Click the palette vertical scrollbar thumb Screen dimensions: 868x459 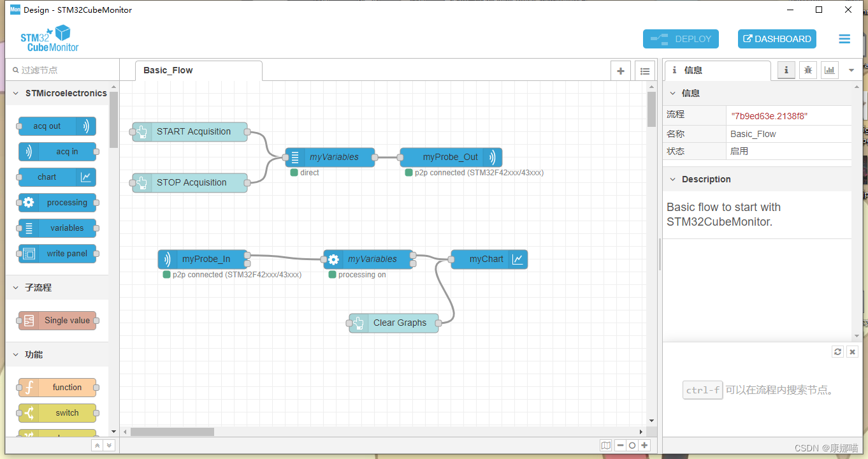coord(113,120)
